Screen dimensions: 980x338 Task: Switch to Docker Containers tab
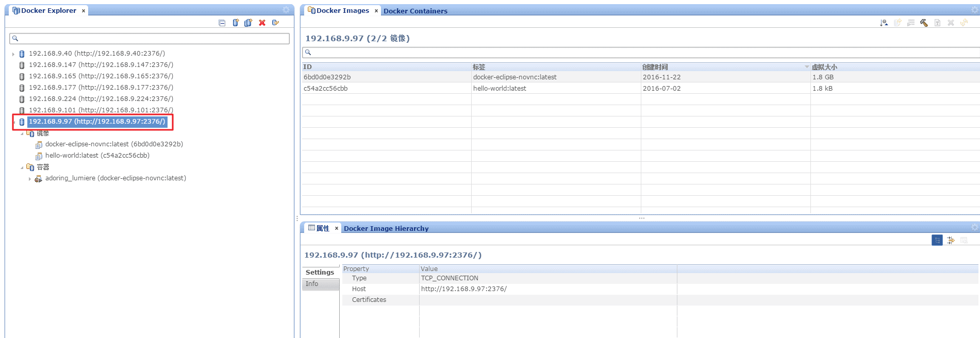[x=415, y=11]
